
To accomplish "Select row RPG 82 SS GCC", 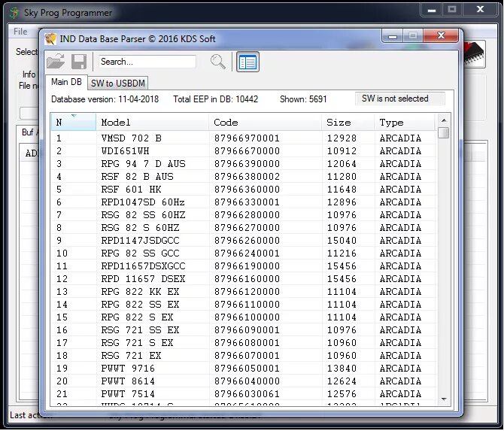I will 243,253.
